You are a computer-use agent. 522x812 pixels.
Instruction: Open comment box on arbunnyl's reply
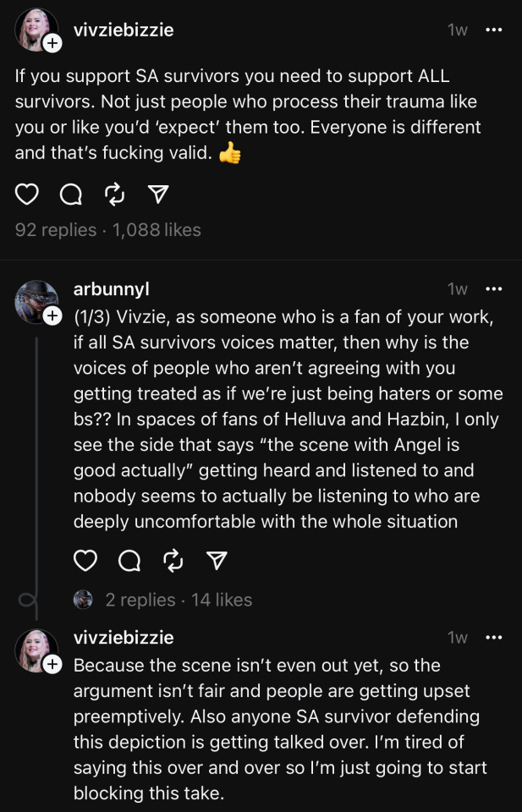click(129, 560)
